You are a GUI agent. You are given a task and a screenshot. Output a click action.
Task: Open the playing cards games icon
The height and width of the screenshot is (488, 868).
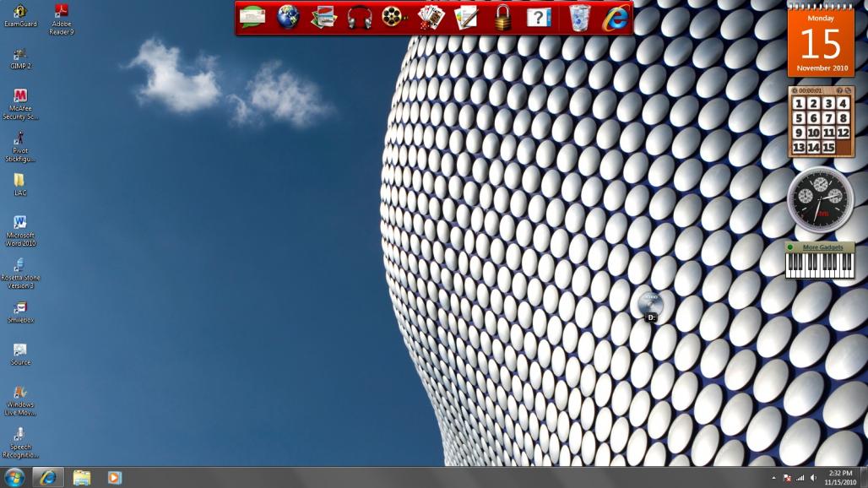pyautogui.click(x=431, y=17)
